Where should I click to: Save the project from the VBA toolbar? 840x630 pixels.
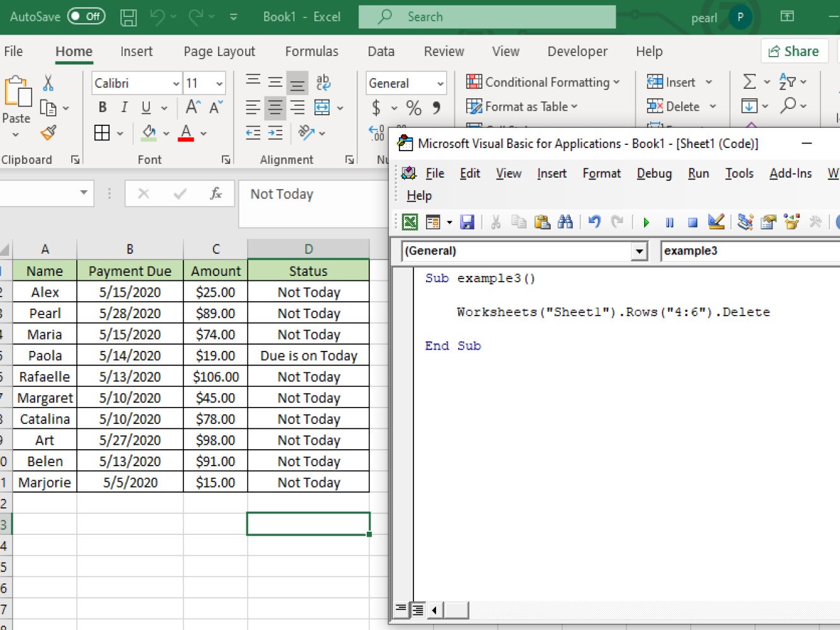[468, 222]
